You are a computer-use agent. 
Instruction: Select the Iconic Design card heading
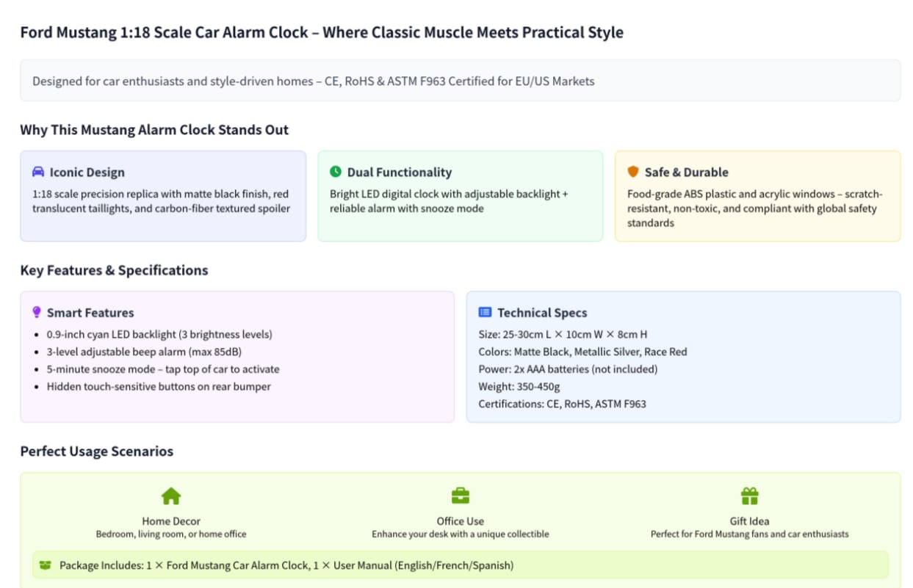coord(87,173)
